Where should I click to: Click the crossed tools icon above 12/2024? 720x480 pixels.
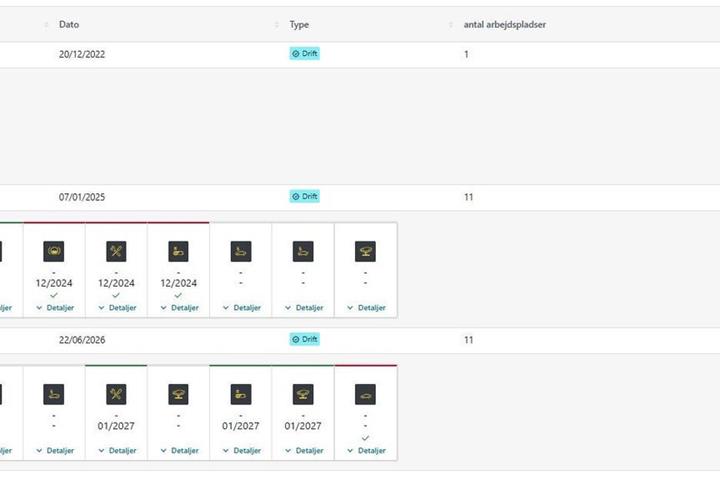(x=116, y=251)
